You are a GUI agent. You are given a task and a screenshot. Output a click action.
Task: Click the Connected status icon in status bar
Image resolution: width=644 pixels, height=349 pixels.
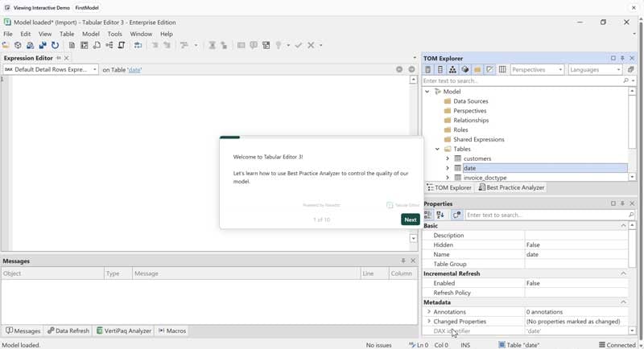[x=602, y=345]
